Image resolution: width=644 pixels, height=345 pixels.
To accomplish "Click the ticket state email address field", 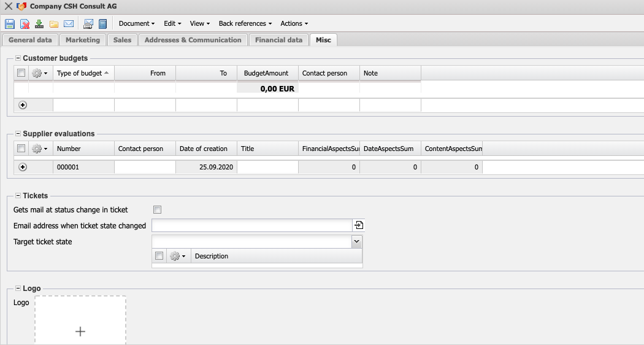I will click(x=251, y=225).
